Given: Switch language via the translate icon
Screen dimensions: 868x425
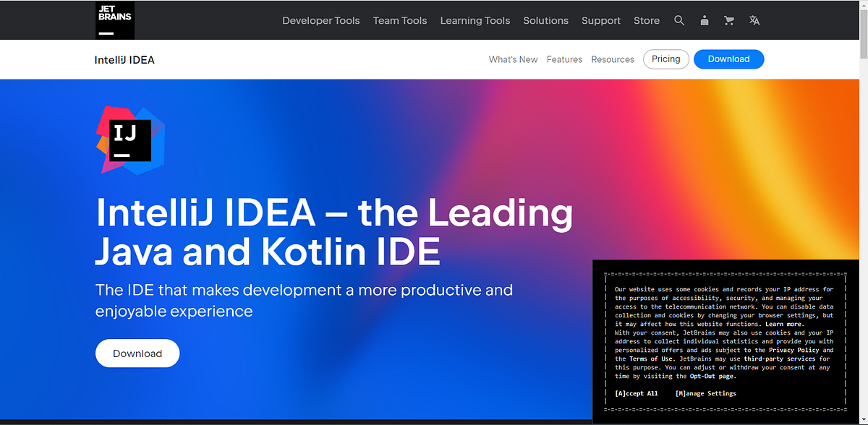Looking at the screenshot, I should (754, 20).
